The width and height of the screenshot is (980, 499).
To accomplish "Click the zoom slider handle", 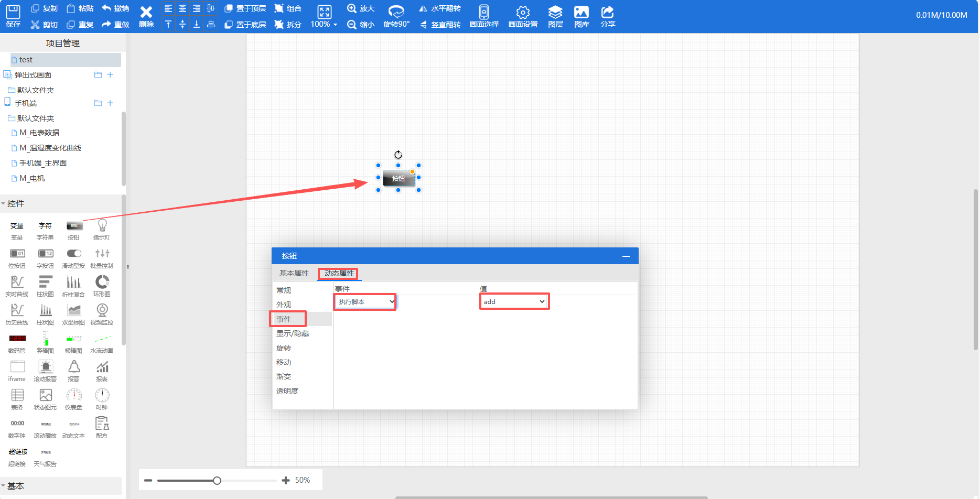I will pyautogui.click(x=217, y=481).
